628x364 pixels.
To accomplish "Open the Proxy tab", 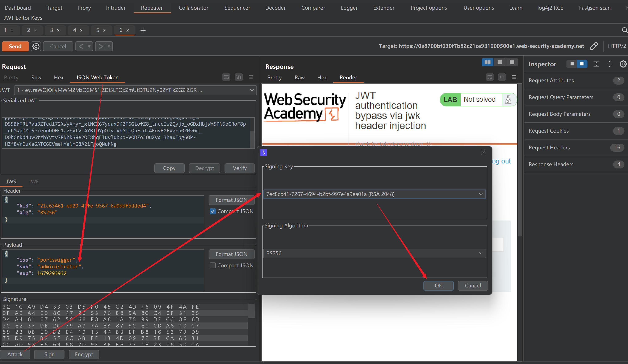I will click(x=84, y=8).
